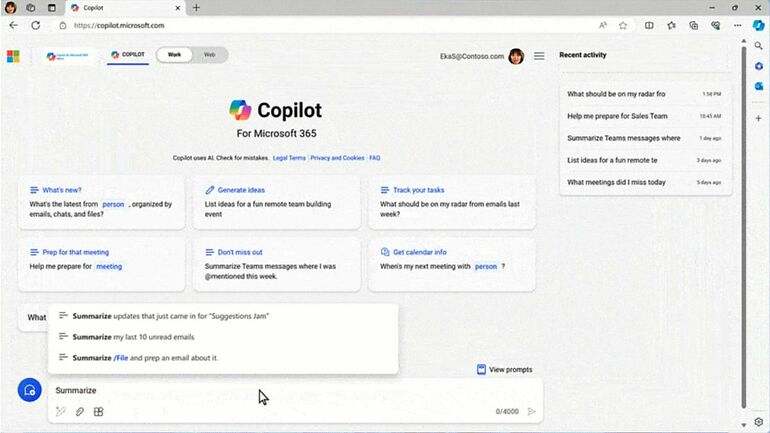Add page to favorites with star icon
Image resolution: width=770 pixels, height=433 pixels.
[623, 25]
